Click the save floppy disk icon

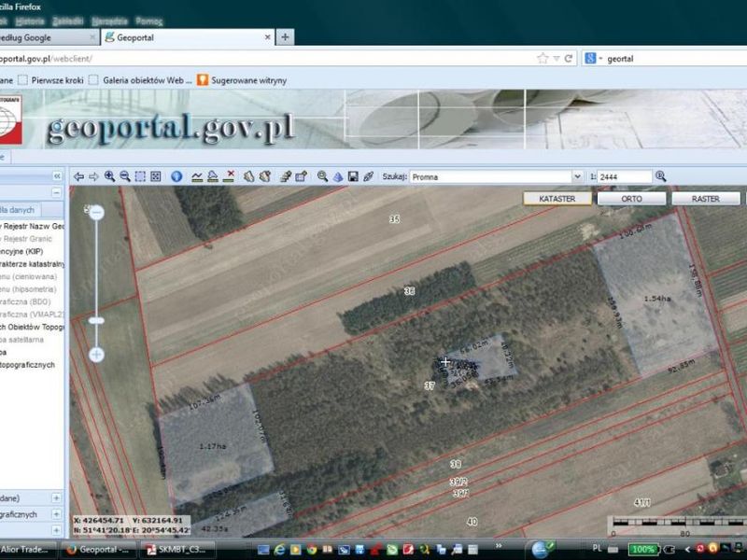[353, 176]
